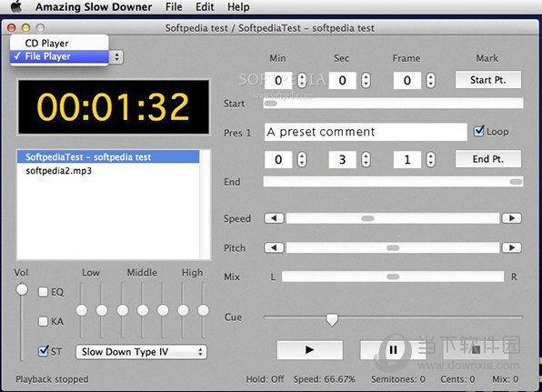Click the start Frame value field
Screen dimensions: 542x392
tap(406, 81)
